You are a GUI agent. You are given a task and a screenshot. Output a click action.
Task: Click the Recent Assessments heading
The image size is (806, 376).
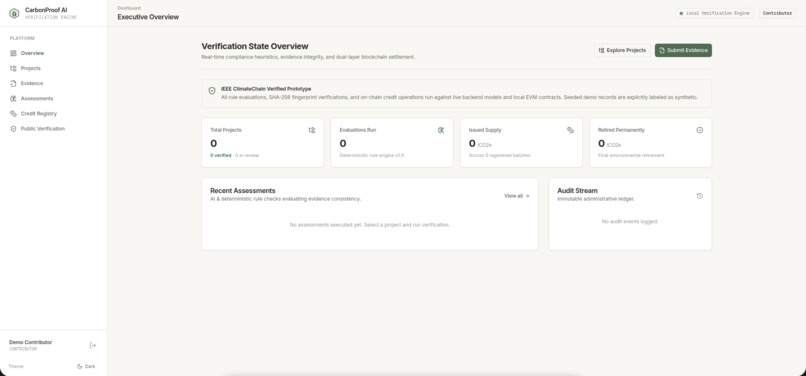[243, 190]
